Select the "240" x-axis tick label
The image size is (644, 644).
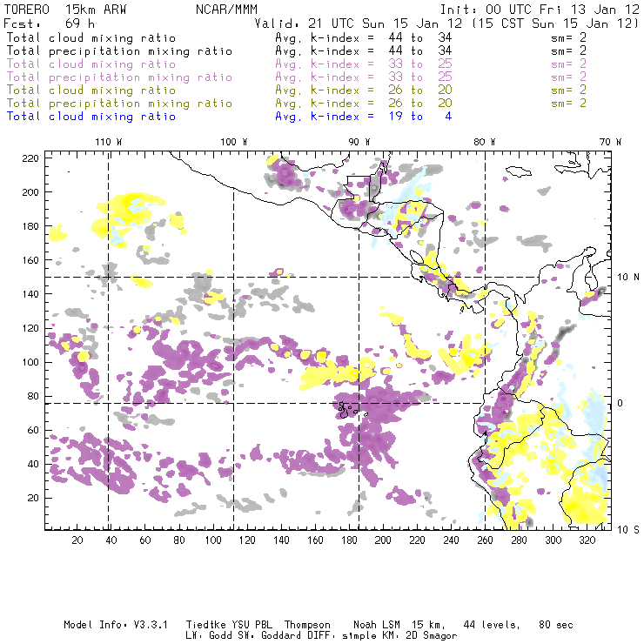click(x=451, y=540)
